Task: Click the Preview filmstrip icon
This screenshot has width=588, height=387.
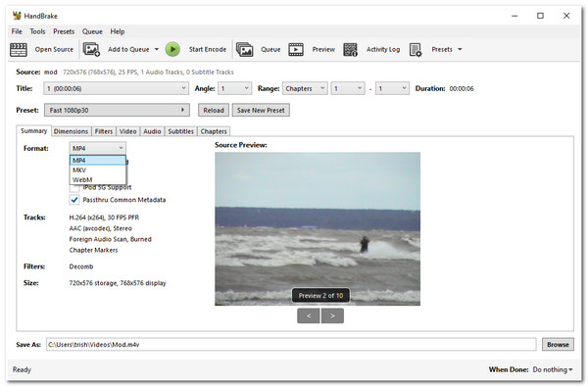Action: [x=296, y=50]
